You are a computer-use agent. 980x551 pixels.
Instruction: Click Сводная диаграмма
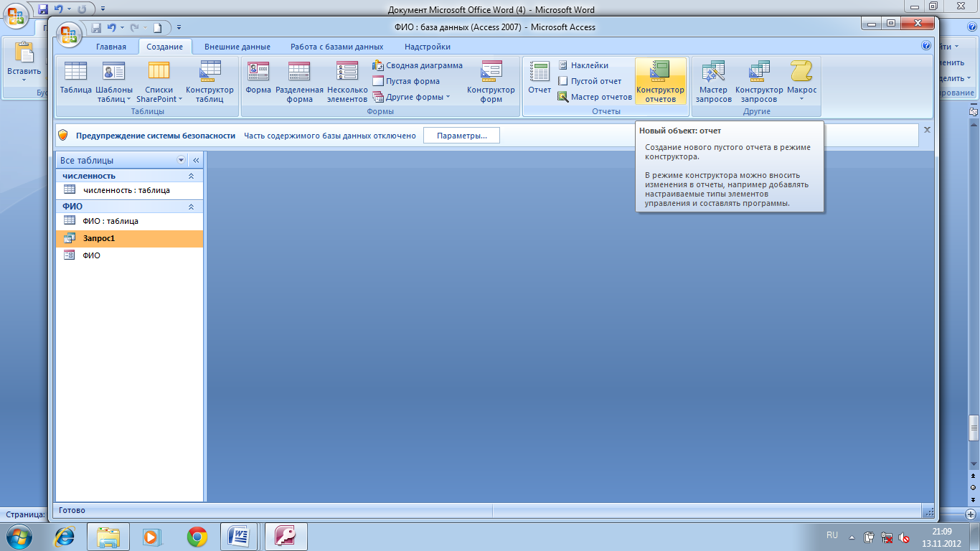click(418, 65)
